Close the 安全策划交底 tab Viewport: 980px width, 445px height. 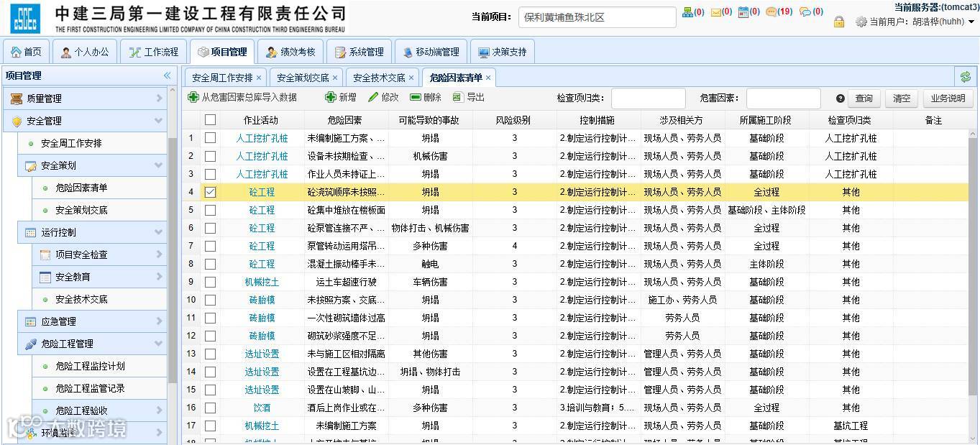(335, 78)
